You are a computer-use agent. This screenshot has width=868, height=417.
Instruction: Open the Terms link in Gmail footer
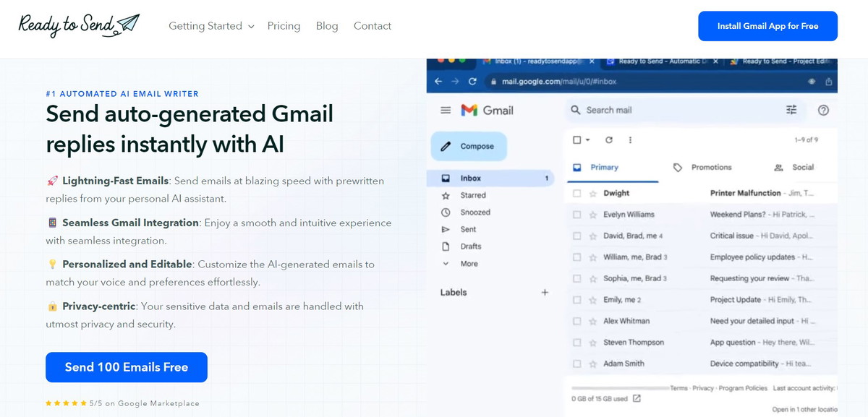pos(678,388)
